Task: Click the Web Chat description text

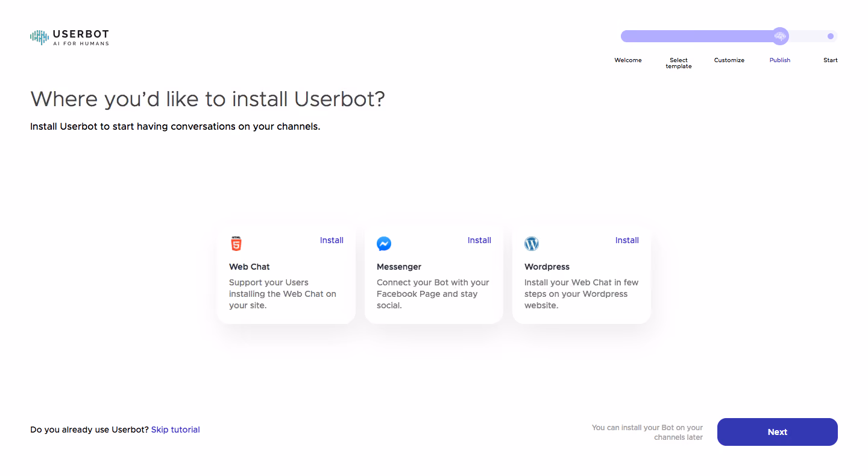Action: [x=283, y=294]
